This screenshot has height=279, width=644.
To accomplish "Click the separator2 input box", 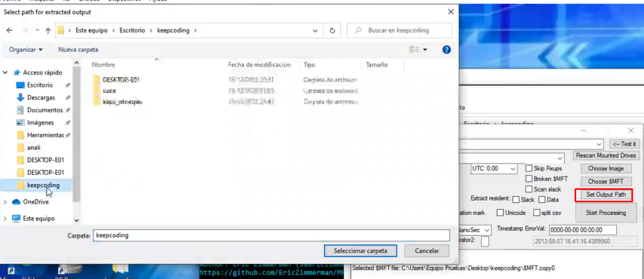I will point(485,241).
